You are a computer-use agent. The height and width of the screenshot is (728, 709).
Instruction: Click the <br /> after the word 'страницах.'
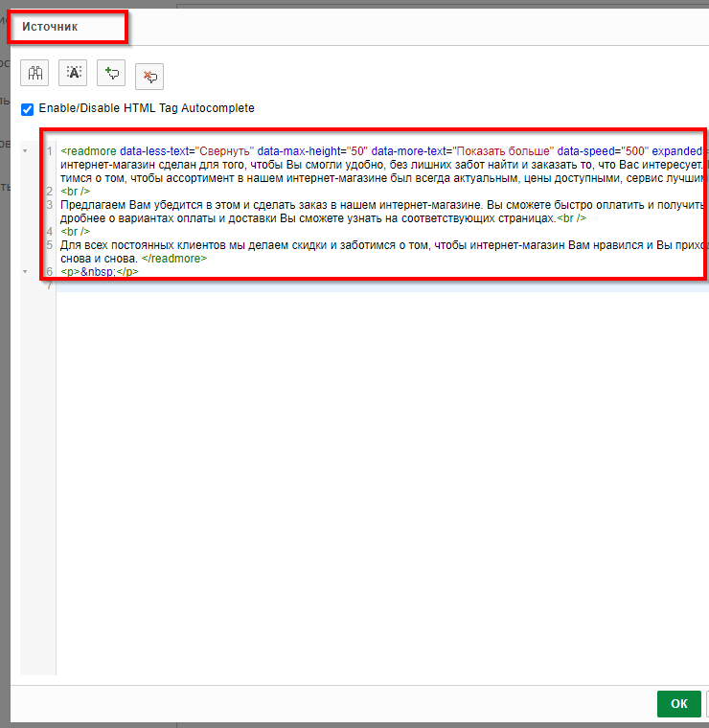pyautogui.click(x=572, y=218)
